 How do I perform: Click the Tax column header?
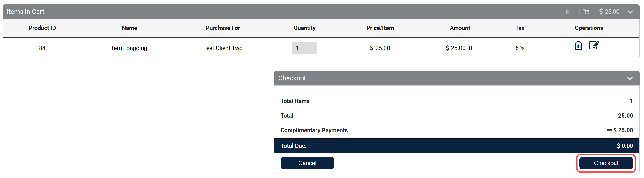520,28
